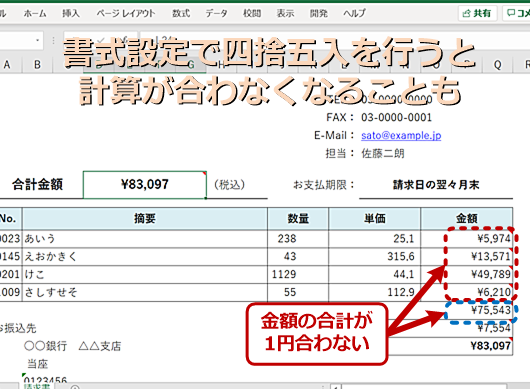Viewport: 530px width, 389px height.
Task: Switch to ページレイアウト tab
Action: pos(126,13)
